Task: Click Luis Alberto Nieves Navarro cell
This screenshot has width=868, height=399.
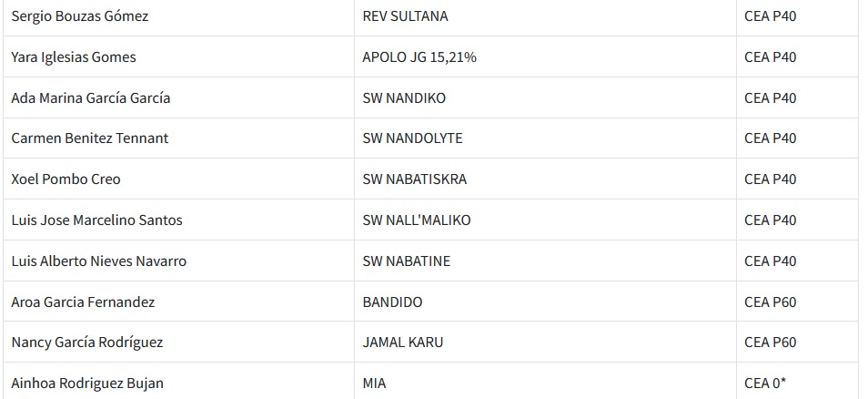Action: tap(98, 261)
